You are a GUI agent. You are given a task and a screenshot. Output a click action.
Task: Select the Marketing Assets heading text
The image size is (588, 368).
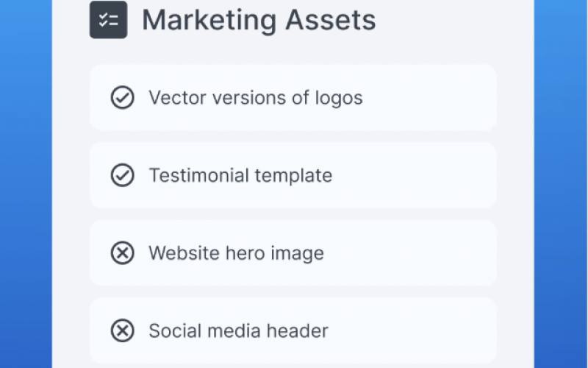(x=259, y=21)
